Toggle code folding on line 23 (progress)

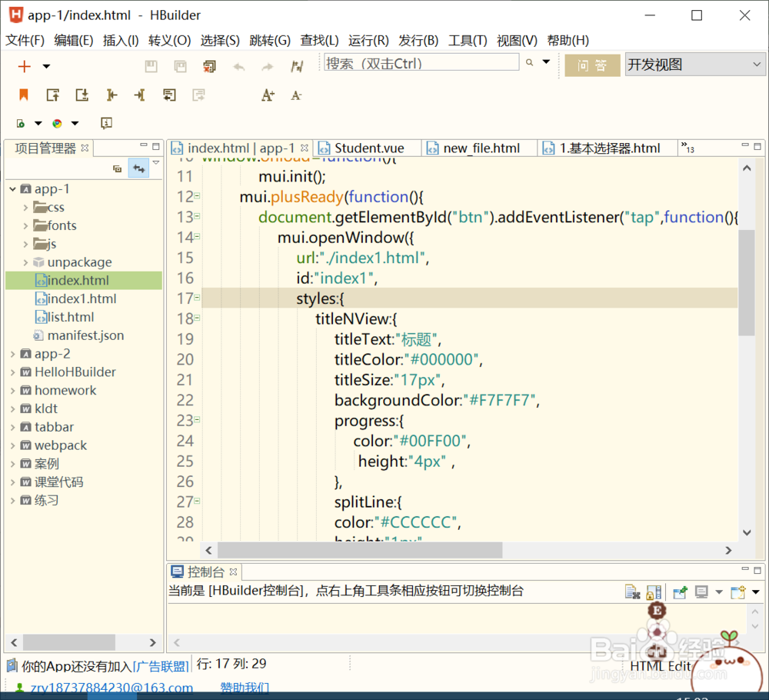tap(197, 419)
